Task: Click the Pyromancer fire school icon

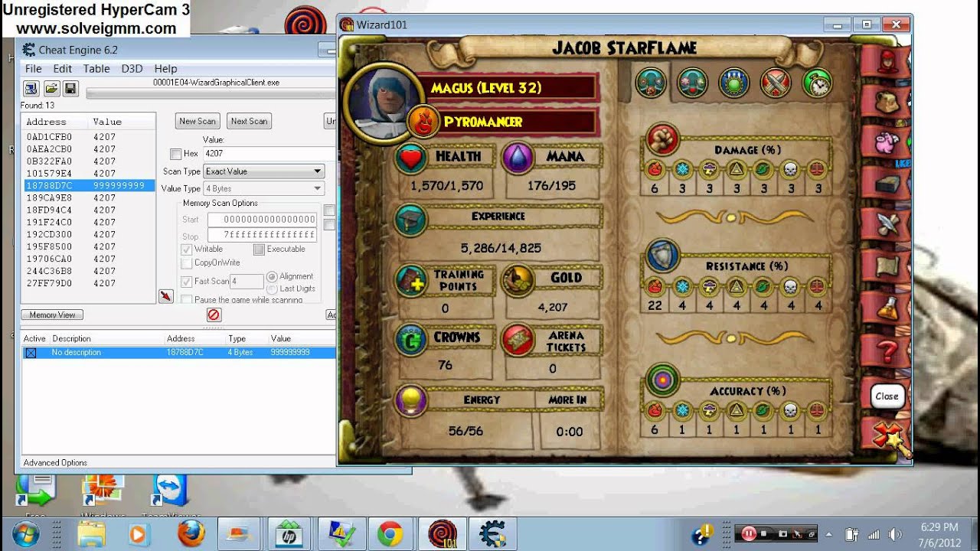Action: (422, 120)
